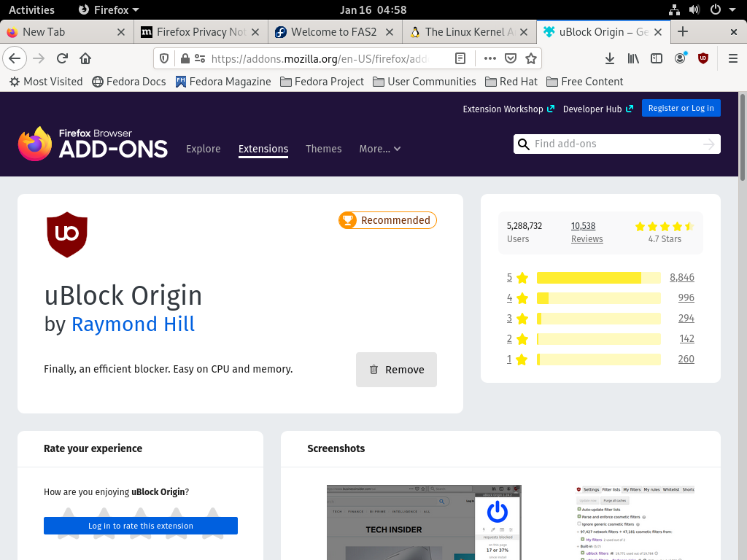Submit add-on search with arrow

point(709,144)
